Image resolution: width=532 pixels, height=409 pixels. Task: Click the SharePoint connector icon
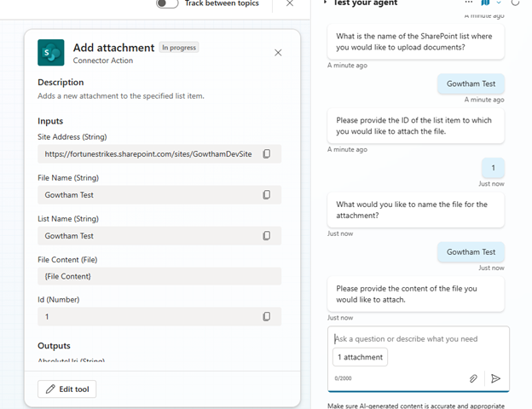[x=51, y=53]
